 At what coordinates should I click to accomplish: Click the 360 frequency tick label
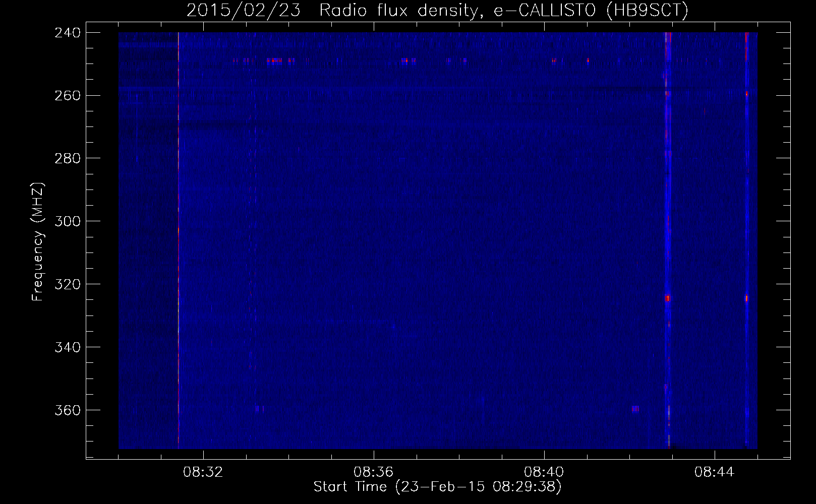[68, 410]
